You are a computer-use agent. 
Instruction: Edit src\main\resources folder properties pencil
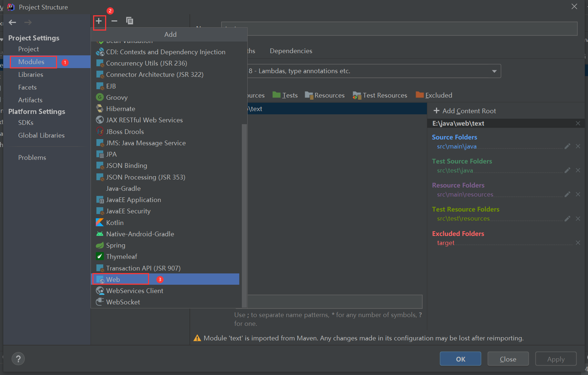click(x=567, y=194)
